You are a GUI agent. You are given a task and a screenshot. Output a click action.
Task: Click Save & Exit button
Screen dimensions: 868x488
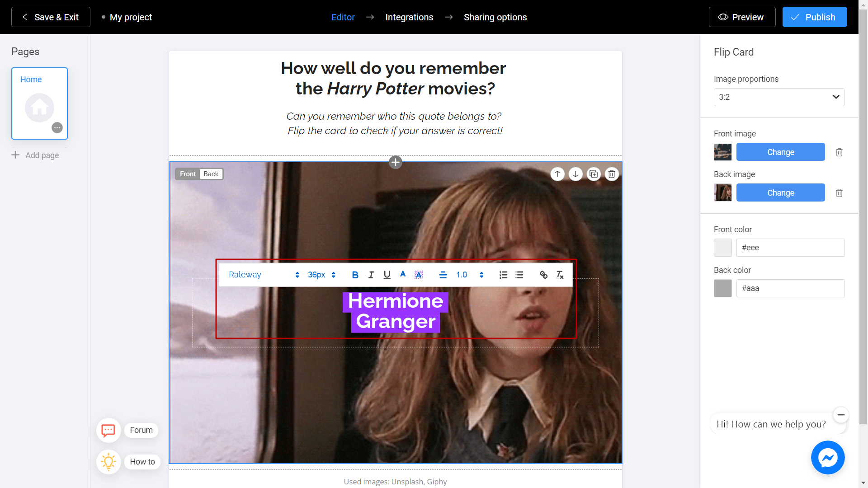(51, 17)
